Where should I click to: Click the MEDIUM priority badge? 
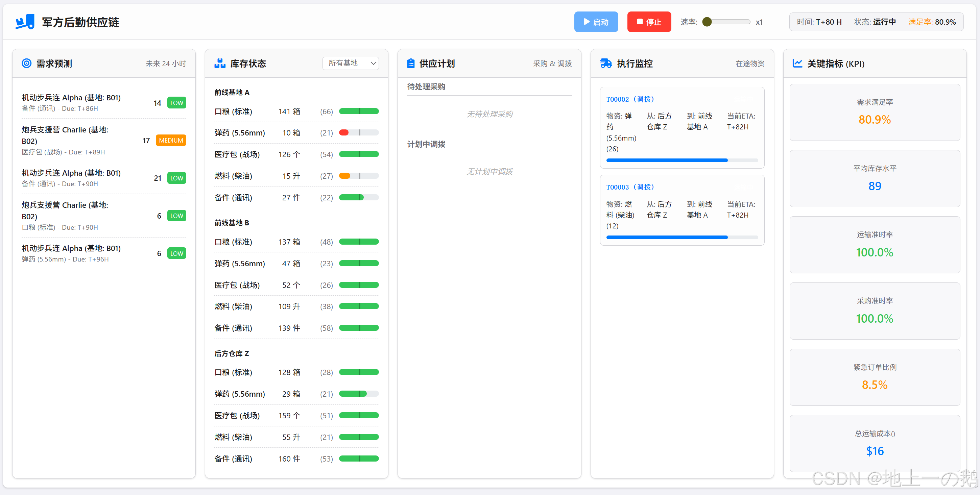[171, 140]
